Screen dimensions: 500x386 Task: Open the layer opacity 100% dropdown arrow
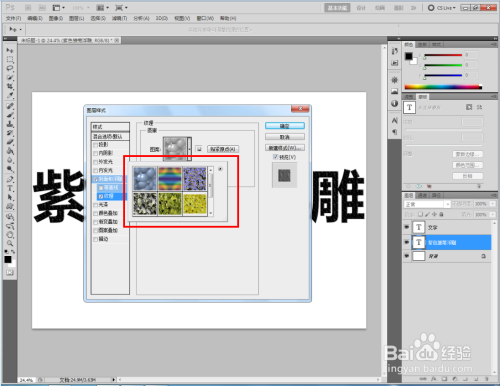pyautogui.click(x=492, y=204)
